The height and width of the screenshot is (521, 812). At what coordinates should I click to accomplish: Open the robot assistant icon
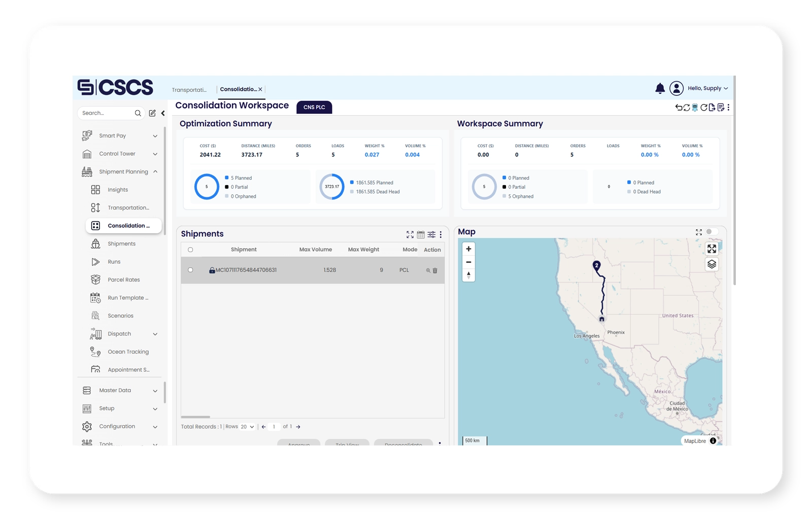point(695,108)
